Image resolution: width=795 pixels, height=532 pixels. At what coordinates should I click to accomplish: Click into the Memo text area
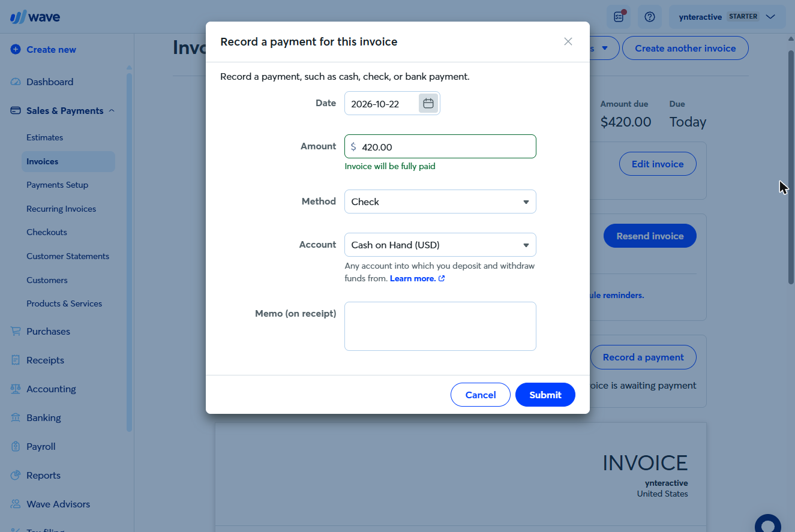[x=440, y=326]
